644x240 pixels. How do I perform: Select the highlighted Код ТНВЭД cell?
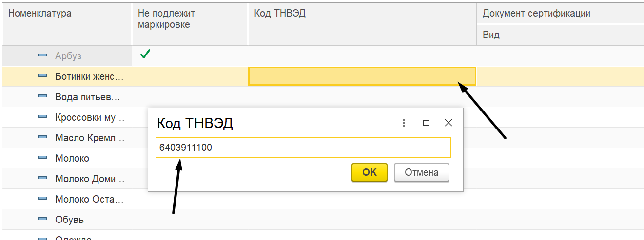point(362,76)
